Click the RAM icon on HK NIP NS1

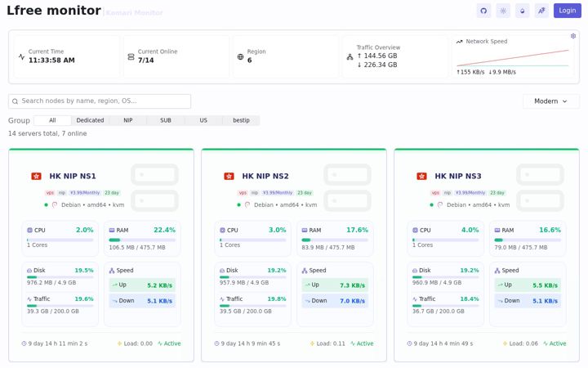click(112, 230)
